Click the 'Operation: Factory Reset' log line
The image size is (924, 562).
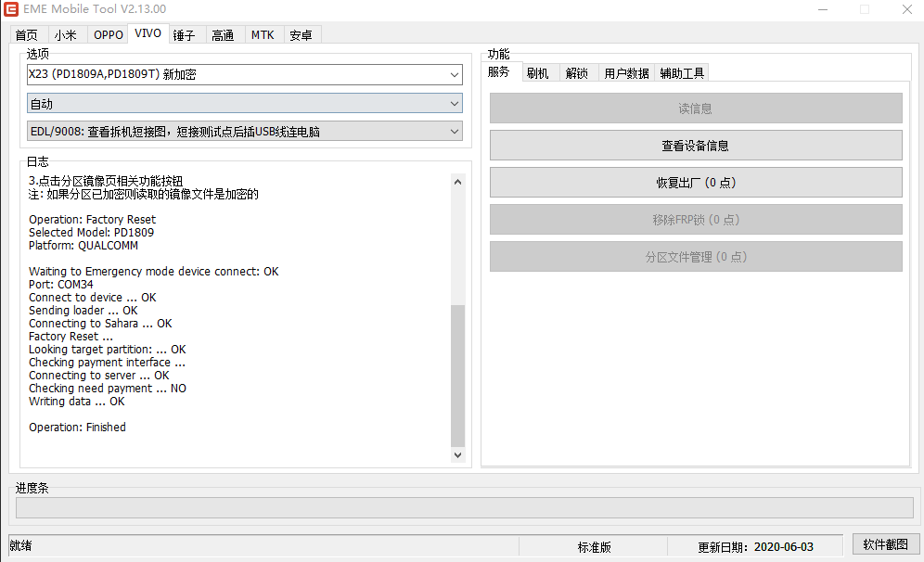pyautogui.click(x=92, y=220)
